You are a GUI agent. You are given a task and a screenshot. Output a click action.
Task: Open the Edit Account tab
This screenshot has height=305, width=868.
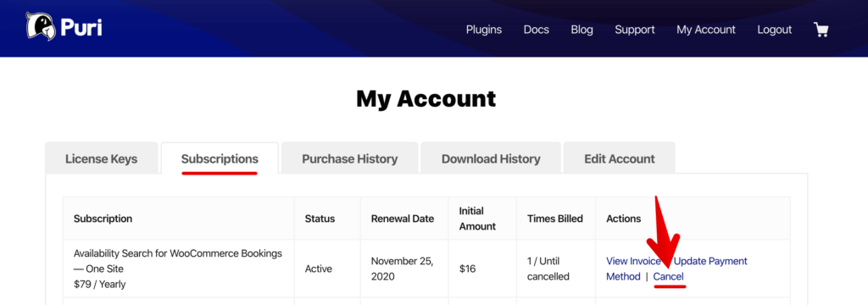point(620,159)
